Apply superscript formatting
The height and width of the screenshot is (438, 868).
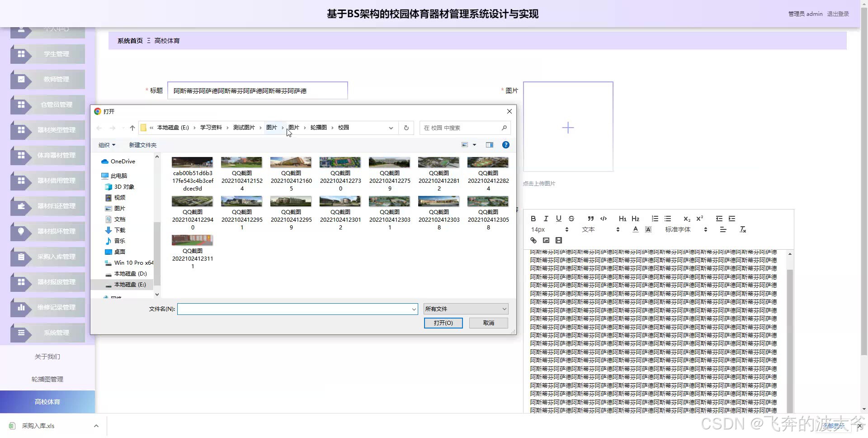[x=699, y=219]
